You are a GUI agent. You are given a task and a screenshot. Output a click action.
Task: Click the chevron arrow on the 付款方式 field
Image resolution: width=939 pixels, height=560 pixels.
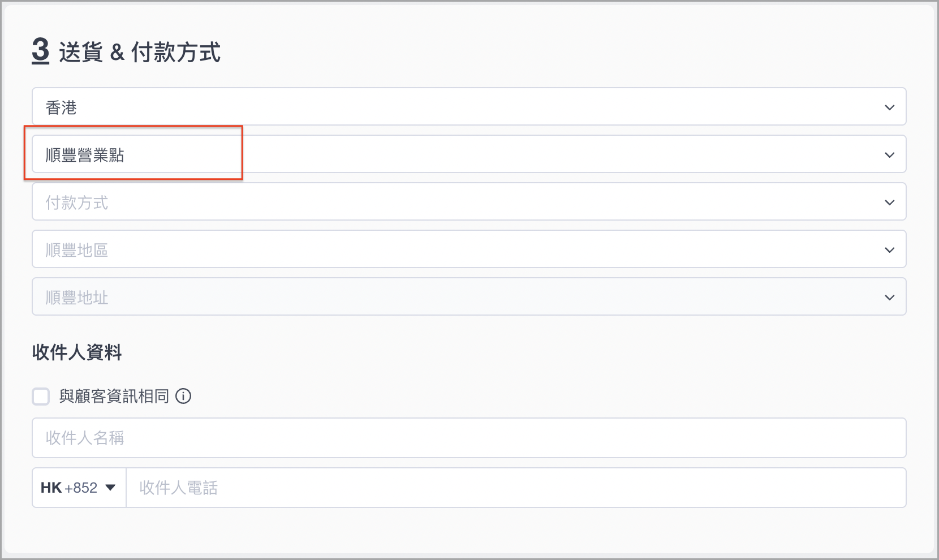[890, 203]
